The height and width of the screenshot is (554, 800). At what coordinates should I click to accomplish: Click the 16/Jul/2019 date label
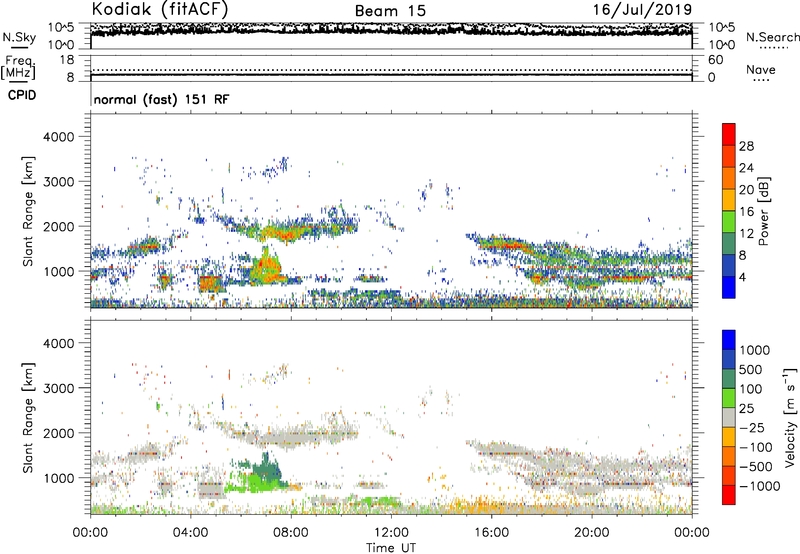(642, 10)
